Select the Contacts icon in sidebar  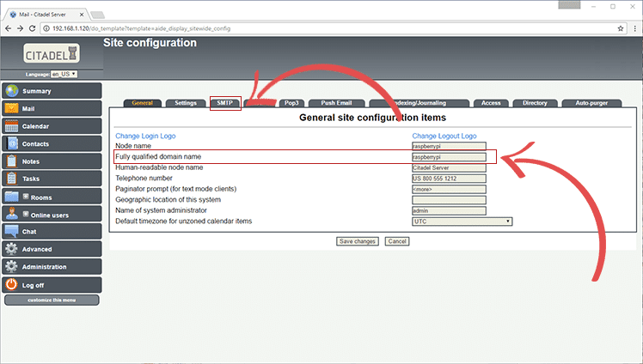click(x=12, y=144)
